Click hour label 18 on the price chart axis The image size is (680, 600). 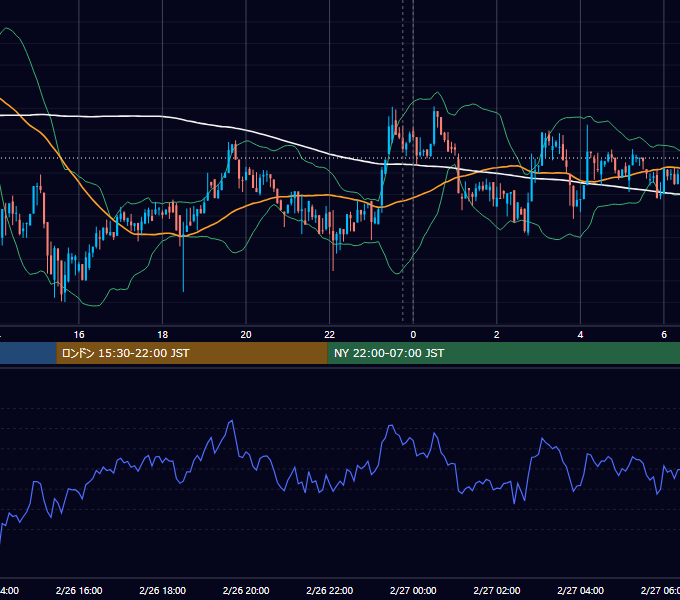(x=163, y=335)
